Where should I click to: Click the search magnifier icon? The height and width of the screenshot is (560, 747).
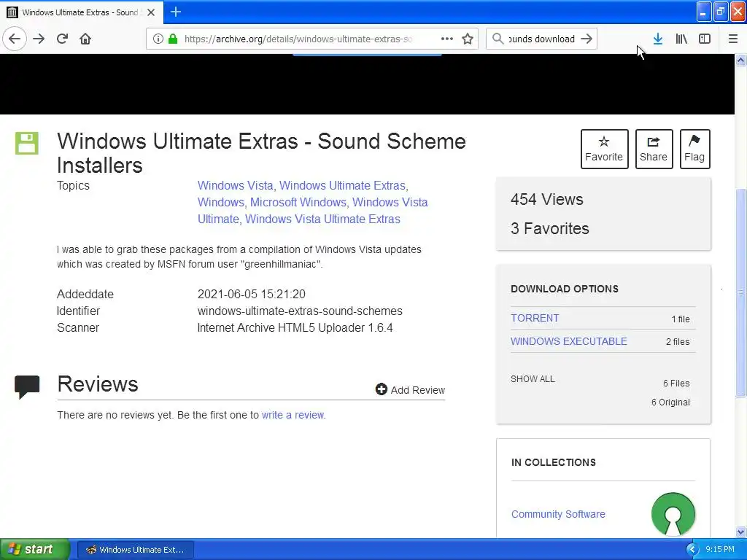(498, 39)
